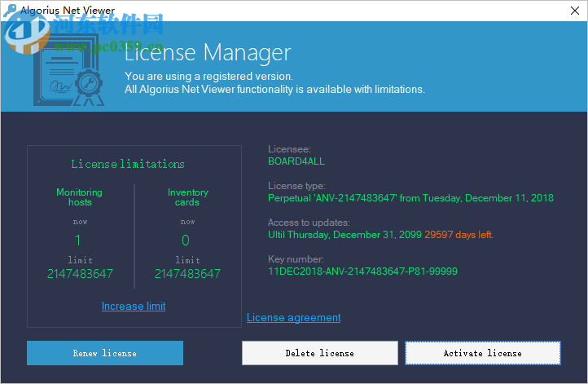Screen dimensions: 588x384
Task: Click the Perpetual license type text
Action: coord(410,198)
